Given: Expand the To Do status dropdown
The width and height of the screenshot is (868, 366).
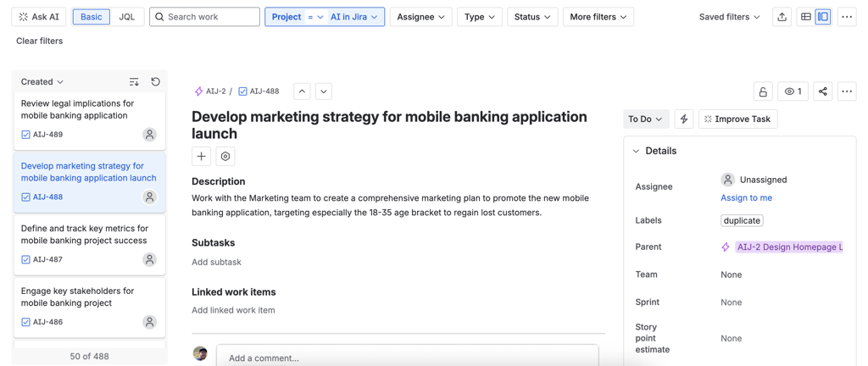Looking at the screenshot, I should point(646,119).
